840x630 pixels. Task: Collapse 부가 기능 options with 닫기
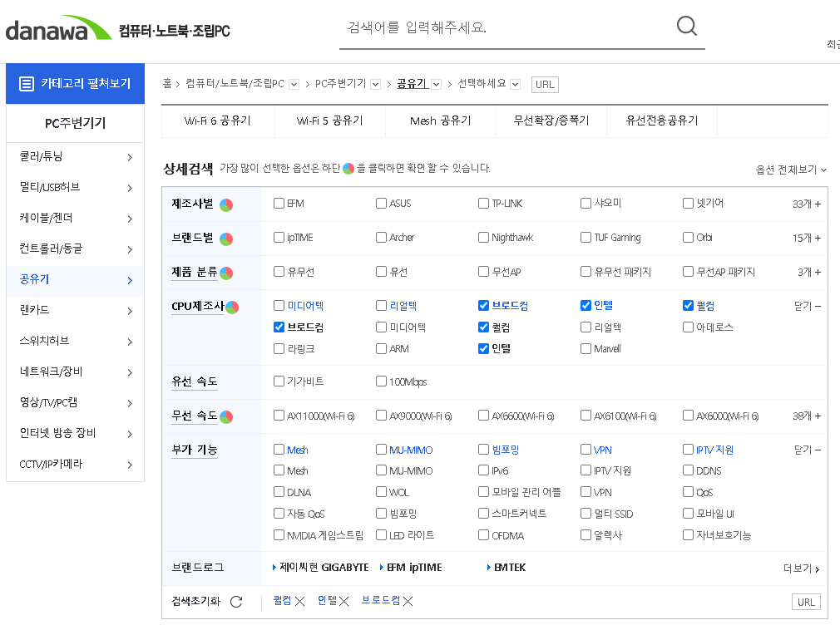[x=808, y=450]
